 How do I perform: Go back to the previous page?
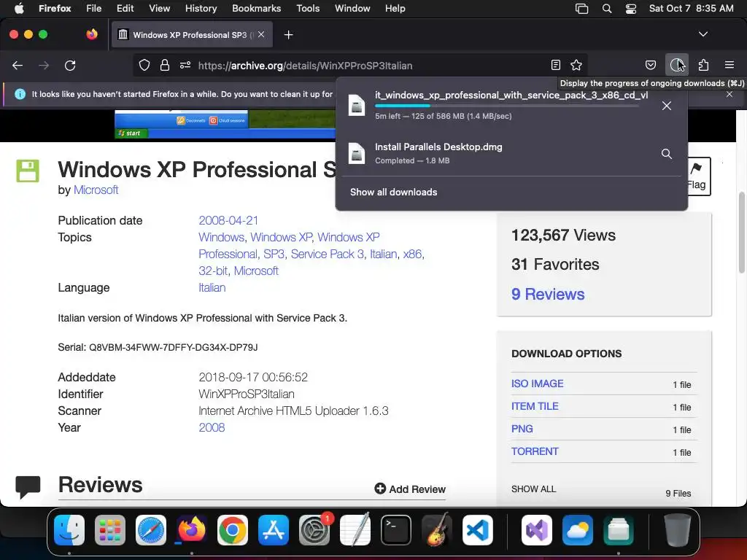[18, 66]
